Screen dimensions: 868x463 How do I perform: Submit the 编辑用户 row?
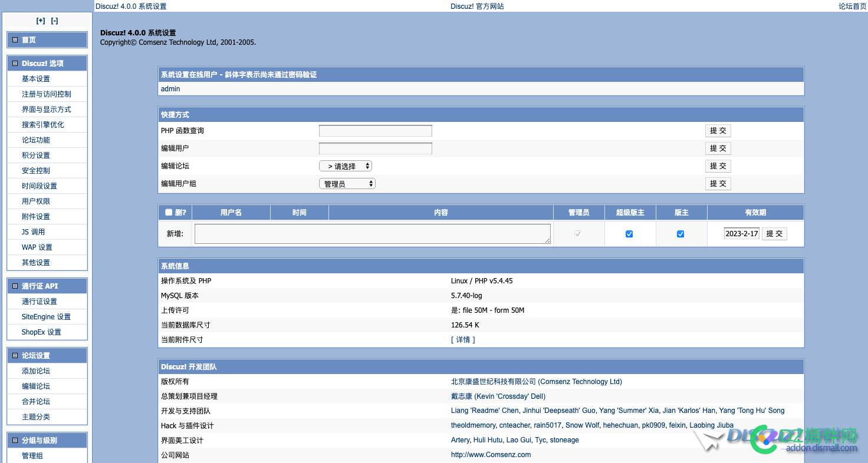[718, 148]
